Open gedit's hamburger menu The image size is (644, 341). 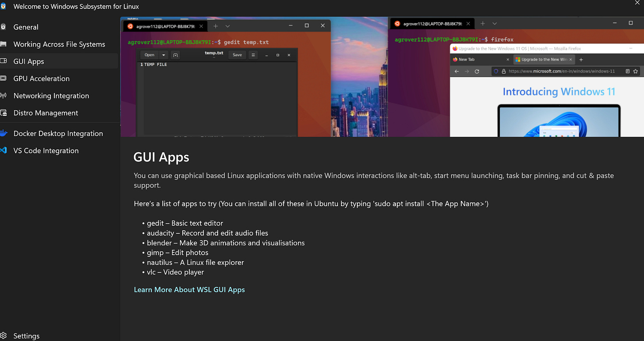[x=253, y=55]
